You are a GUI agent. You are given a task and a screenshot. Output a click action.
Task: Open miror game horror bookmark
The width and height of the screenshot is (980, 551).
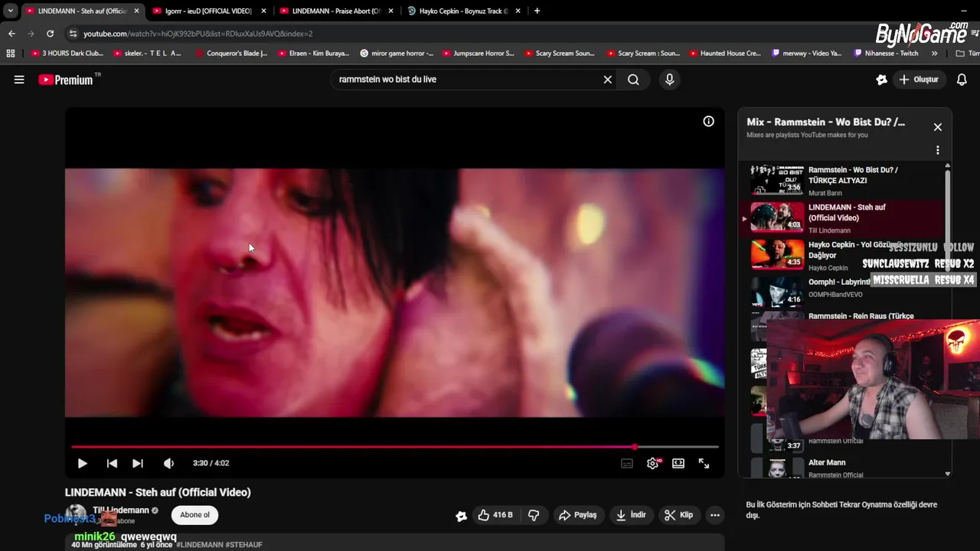[397, 54]
